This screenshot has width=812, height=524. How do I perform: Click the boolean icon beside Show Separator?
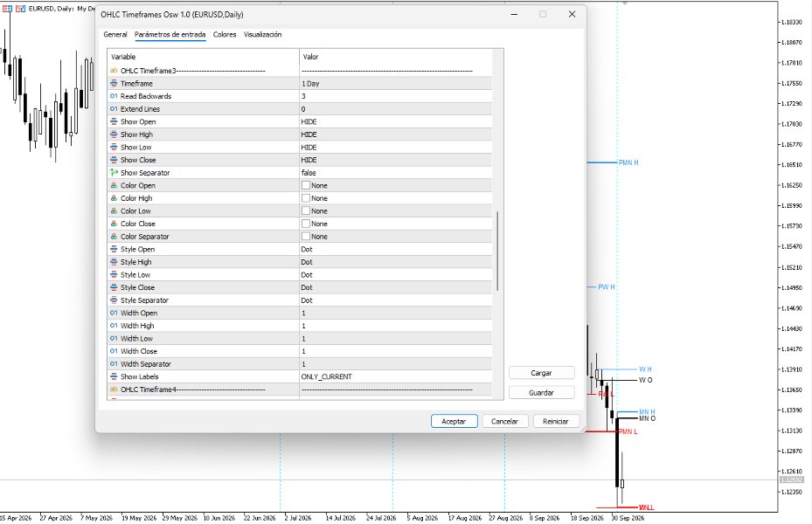tap(114, 173)
